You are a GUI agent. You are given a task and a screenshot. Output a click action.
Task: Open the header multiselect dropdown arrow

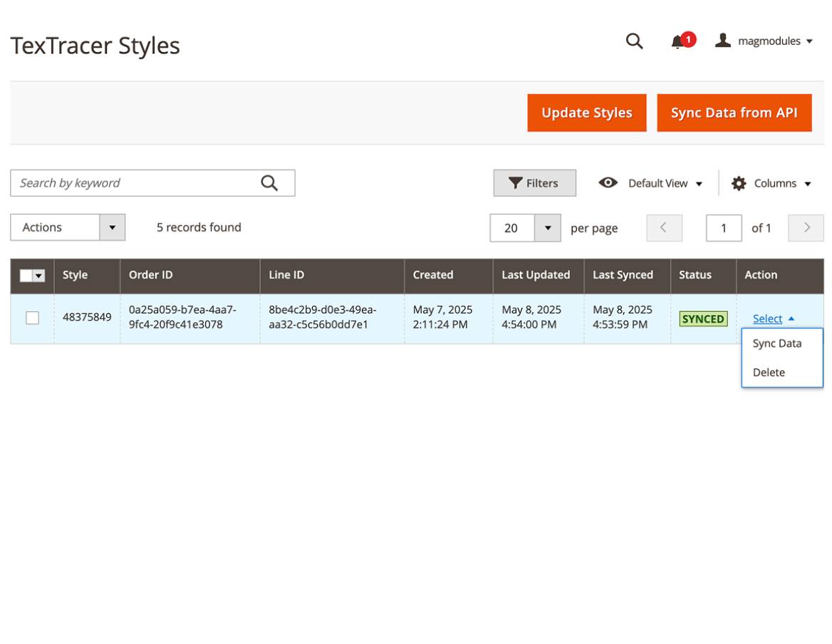[38, 275]
